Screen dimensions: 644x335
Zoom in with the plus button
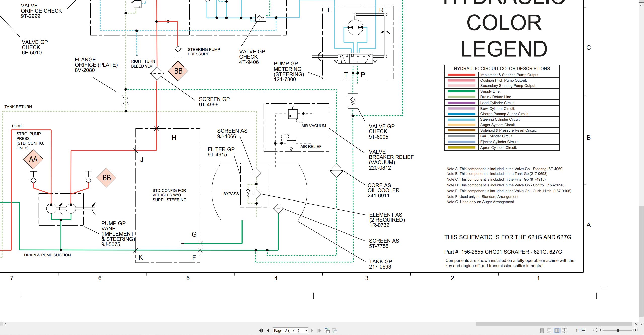pos(635,330)
